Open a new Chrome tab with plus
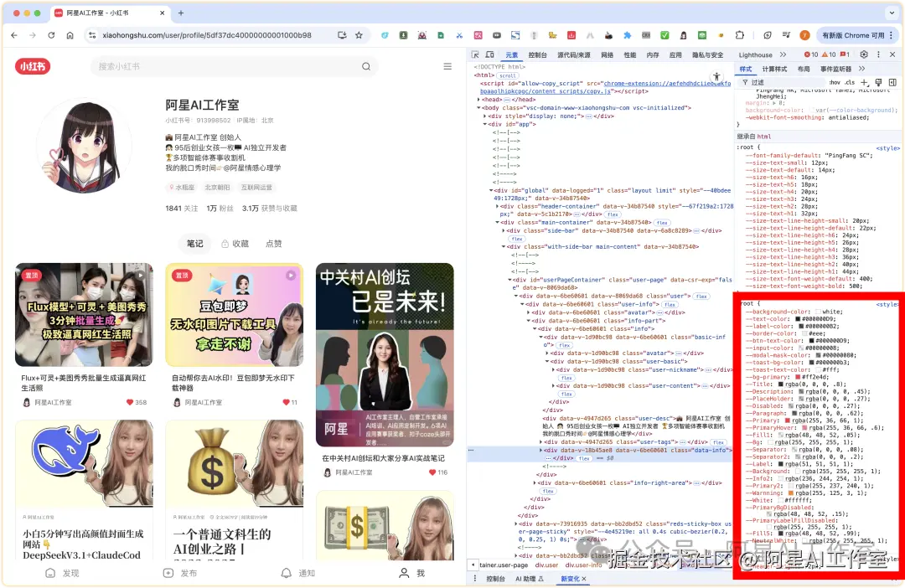Screen dimensions: 905x588 [x=181, y=13]
